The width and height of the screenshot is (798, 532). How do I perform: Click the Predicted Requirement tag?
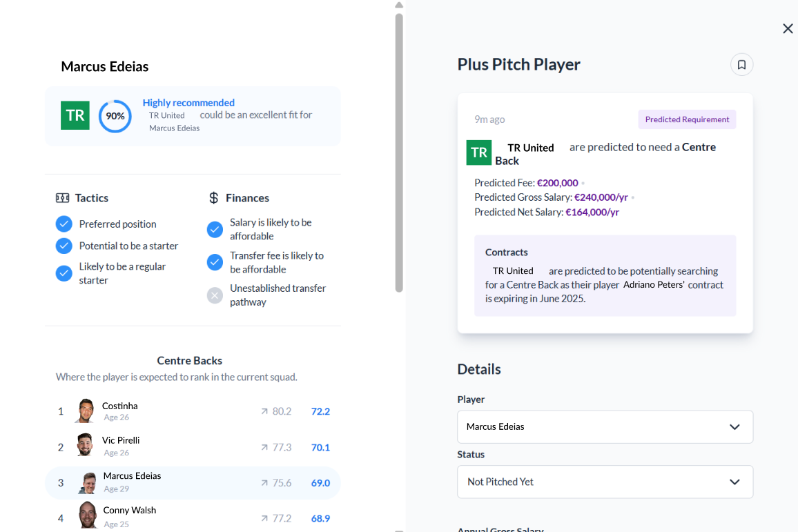[x=687, y=119]
